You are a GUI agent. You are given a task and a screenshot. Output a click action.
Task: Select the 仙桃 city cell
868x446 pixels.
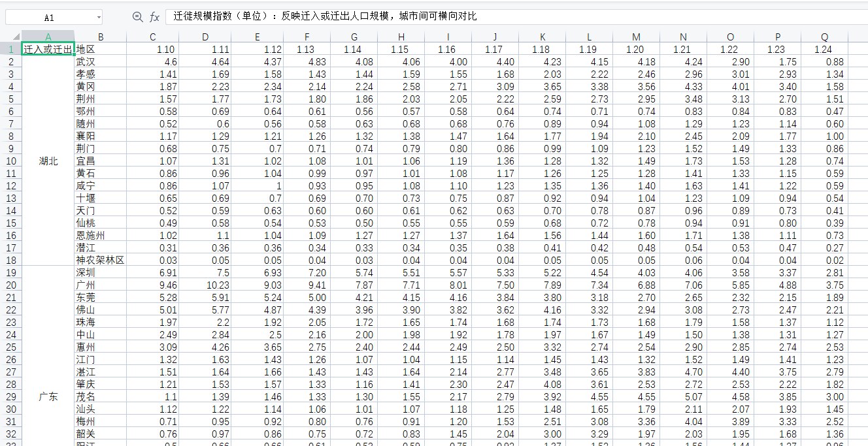coord(101,223)
